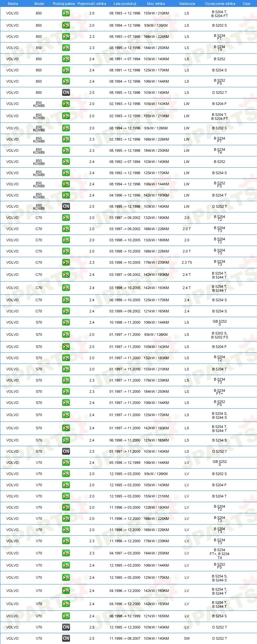Click date range '08.1992 -> 07.1994'
This screenshot has height=644, width=257.
125,162
